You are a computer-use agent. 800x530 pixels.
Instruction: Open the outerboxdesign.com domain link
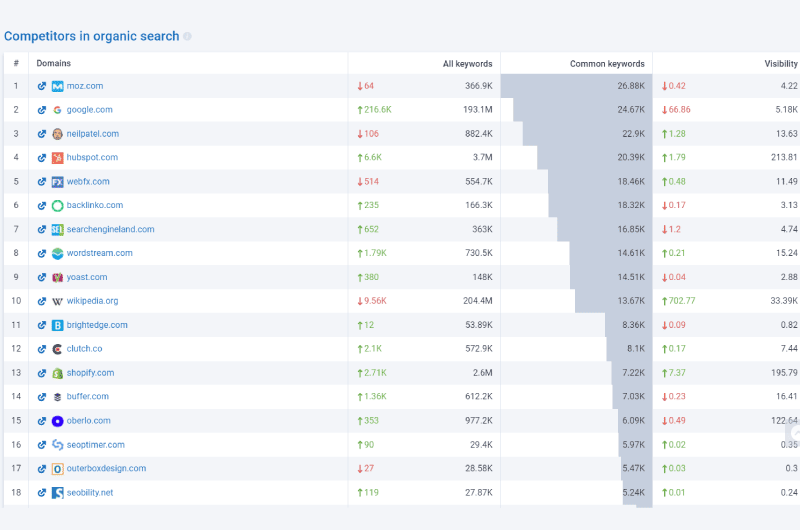pyautogui.click(x=106, y=468)
